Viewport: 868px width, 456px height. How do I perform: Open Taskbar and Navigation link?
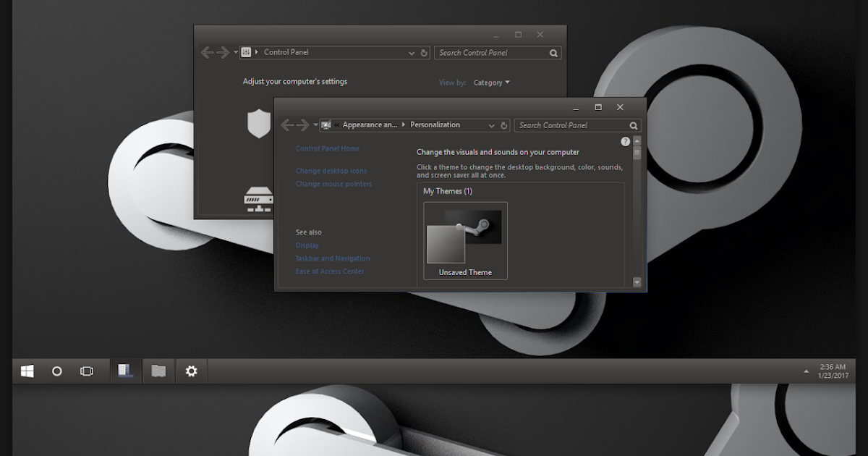point(333,258)
